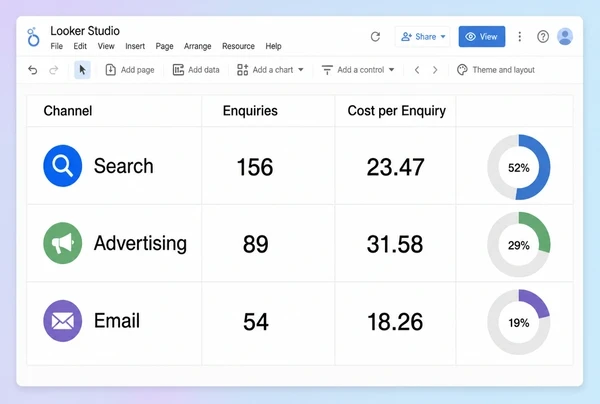Redo the last action
Screen dimensions: 600x404
pyautogui.click(x=54, y=70)
